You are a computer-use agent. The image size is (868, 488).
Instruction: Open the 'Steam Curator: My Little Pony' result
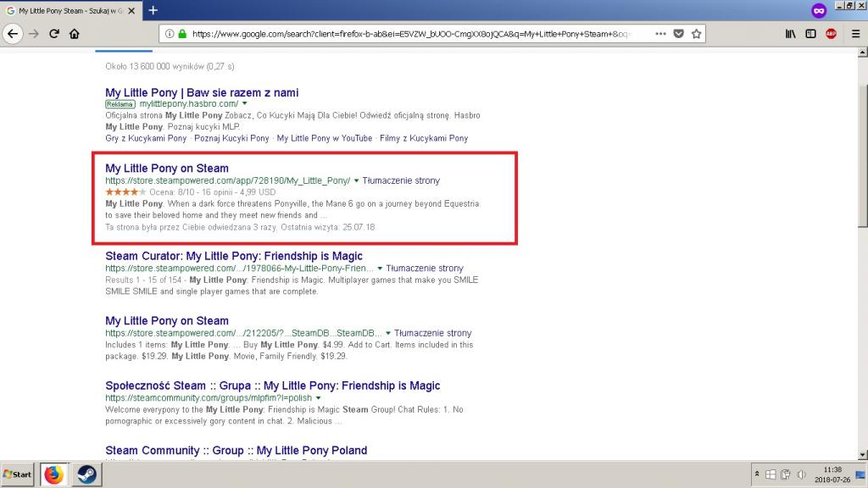tap(233, 256)
